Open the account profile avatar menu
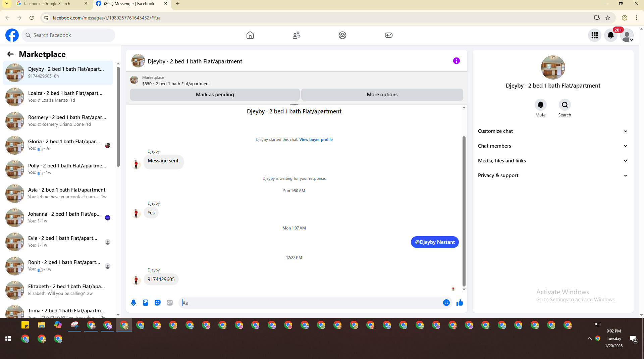644x359 pixels. click(627, 35)
